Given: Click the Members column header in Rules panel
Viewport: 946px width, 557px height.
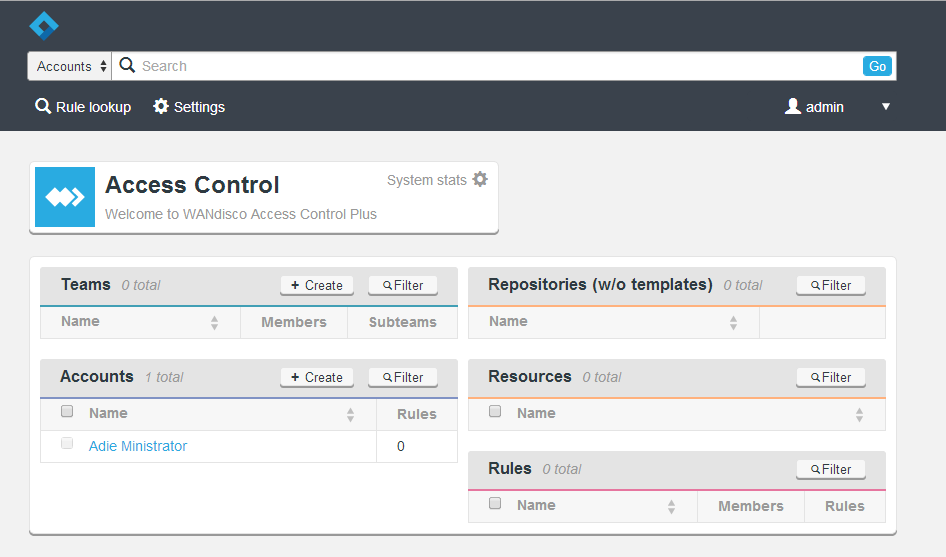Looking at the screenshot, I should tap(751, 506).
